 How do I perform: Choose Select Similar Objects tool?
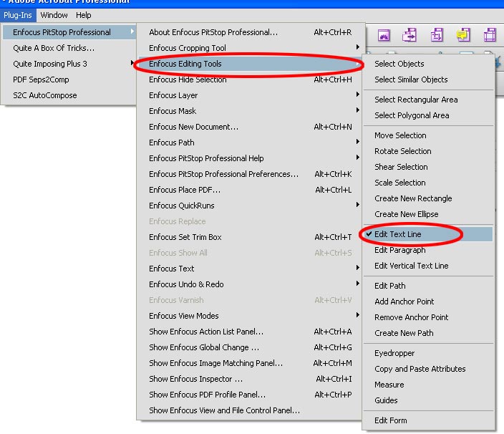[428, 79]
